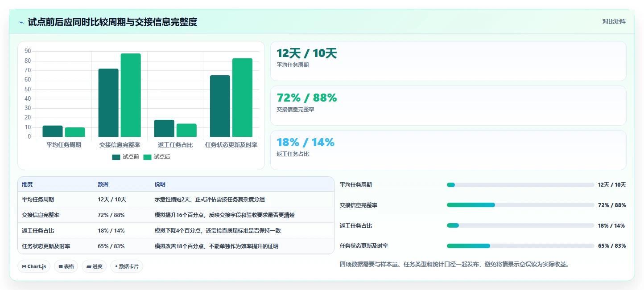This screenshot has height=290, width=644.
Task: Click the icon inside the 进度 tag
Action: tap(89, 266)
